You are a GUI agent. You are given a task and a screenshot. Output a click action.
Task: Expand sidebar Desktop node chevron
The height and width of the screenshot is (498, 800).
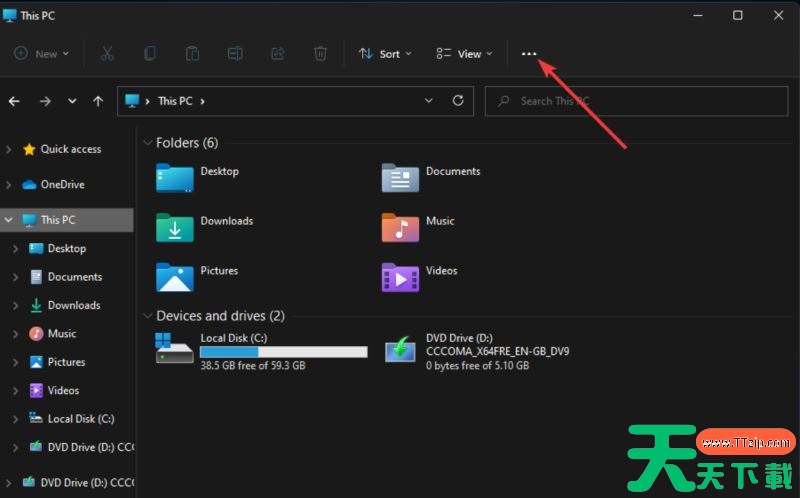tap(15, 249)
